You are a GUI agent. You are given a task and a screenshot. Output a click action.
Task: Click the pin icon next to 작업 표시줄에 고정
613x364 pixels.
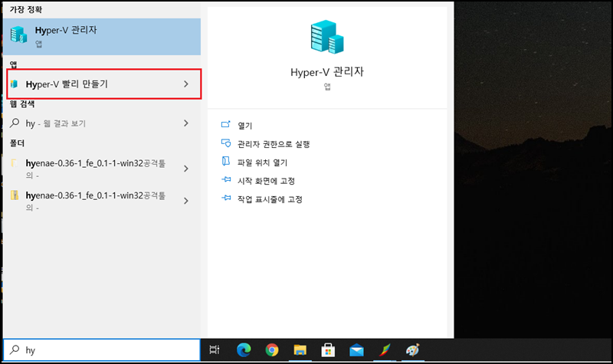[x=226, y=198]
